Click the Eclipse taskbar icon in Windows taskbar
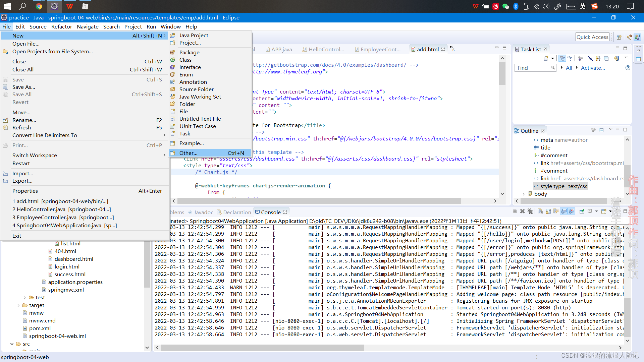This screenshot has width=644, height=362. [x=54, y=6]
